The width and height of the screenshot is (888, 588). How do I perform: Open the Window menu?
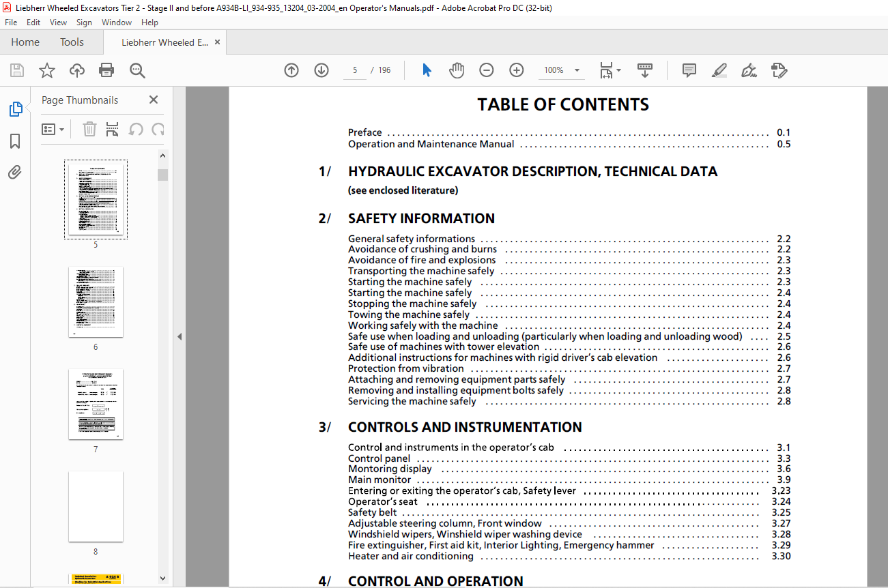(x=117, y=23)
